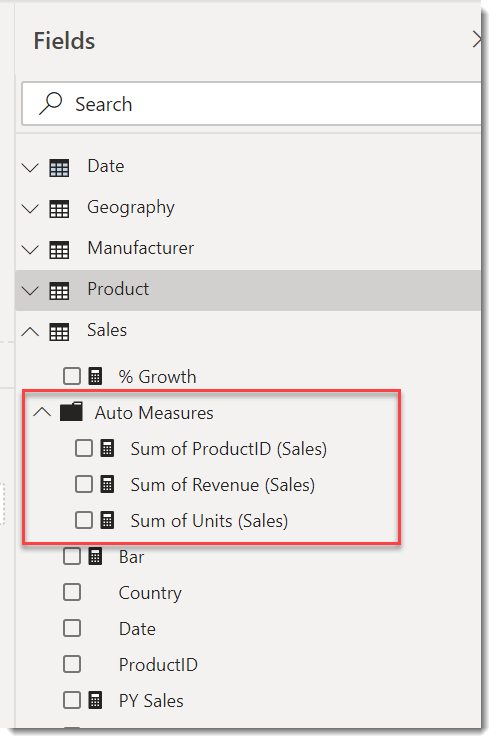Click the Product table icon
The height and width of the screenshot is (743, 496).
tap(59, 290)
